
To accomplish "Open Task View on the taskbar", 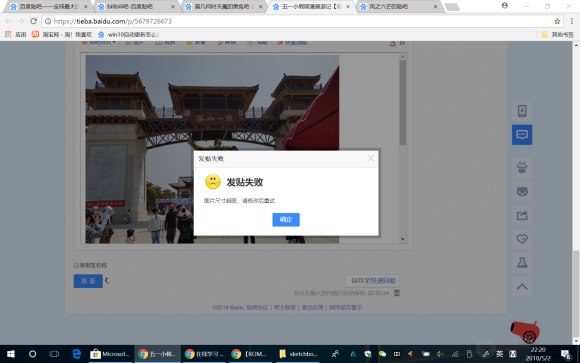I will [x=54, y=354].
